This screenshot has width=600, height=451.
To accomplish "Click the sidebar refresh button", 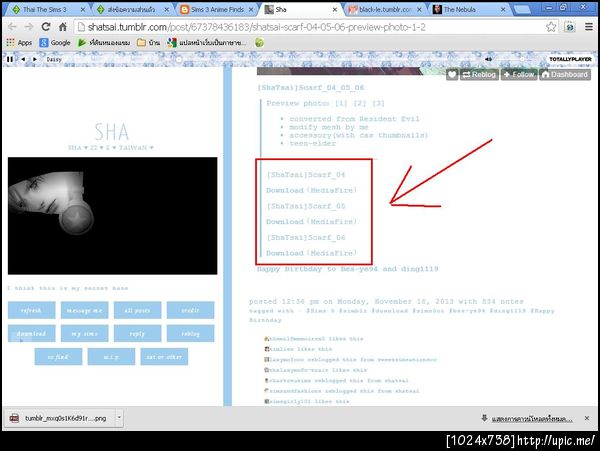I will 31,310.
